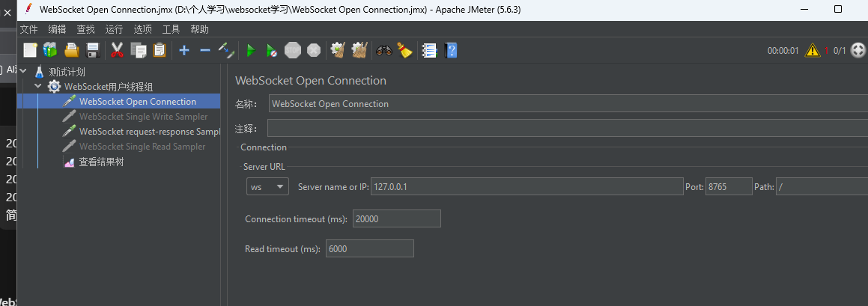Save the test plan with floppy icon
Viewport: 868px width, 306px height.
pyautogui.click(x=92, y=50)
